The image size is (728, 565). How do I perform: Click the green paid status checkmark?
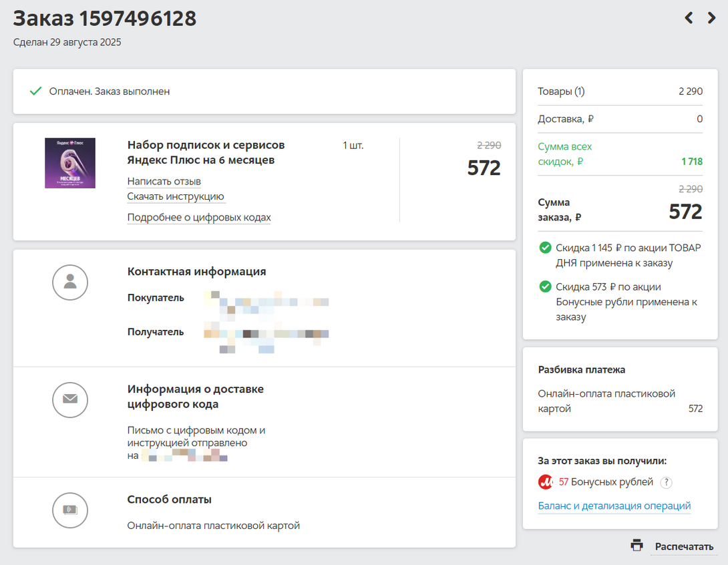(x=35, y=91)
